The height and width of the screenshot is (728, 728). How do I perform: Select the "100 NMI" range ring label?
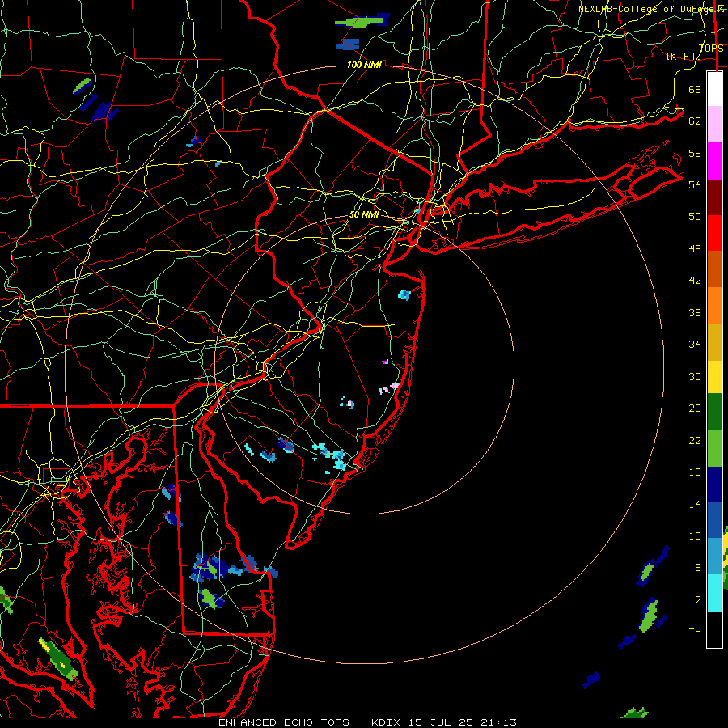[364, 65]
